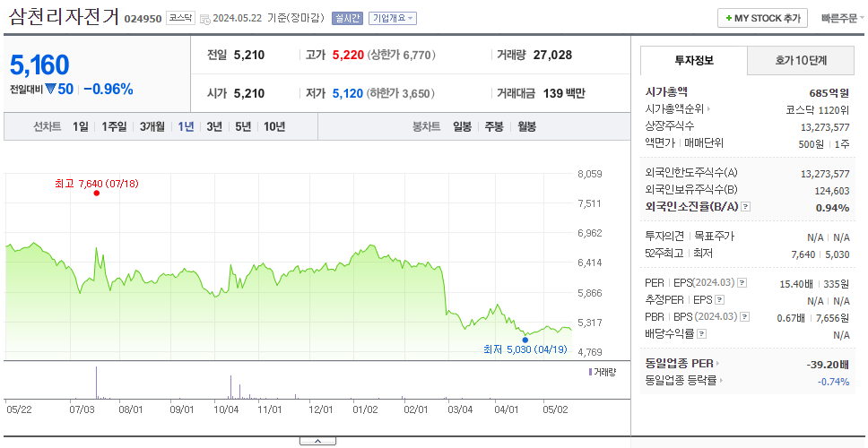Click the 동일업종 PER value -39.20배
Image resolution: width=868 pixels, height=448 pixels.
coord(829,365)
